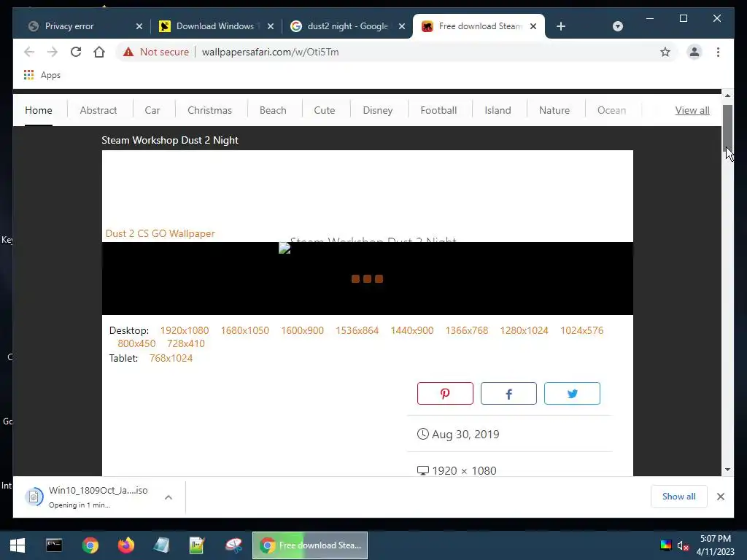Open Dust 2 CS GO Wallpaper link
Viewport: 747px width, 560px height.
(x=160, y=233)
